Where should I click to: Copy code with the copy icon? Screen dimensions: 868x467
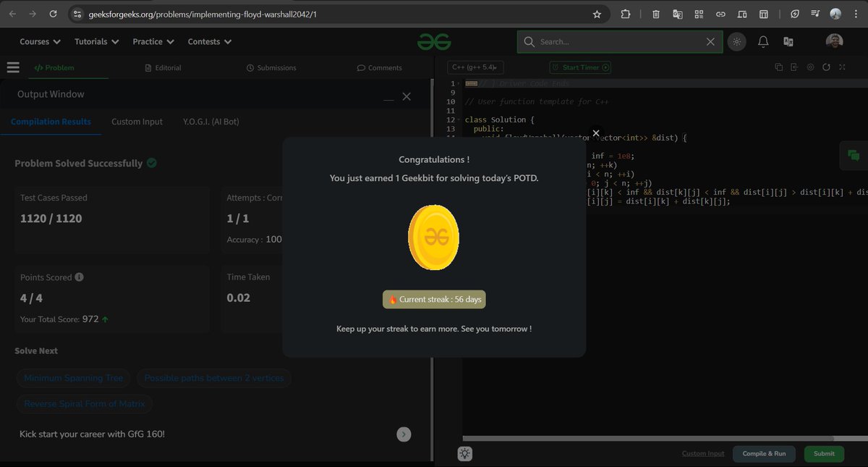tap(779, 67)
